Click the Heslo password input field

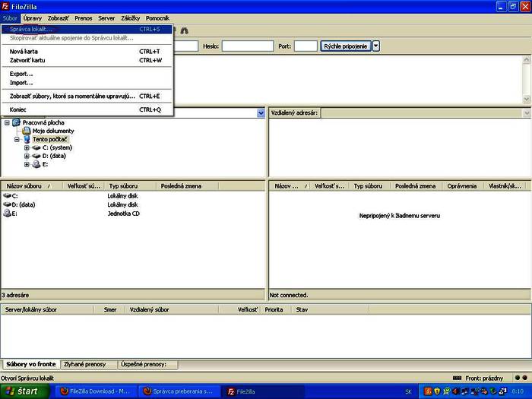pyautogui.click(x=248, y=46)
